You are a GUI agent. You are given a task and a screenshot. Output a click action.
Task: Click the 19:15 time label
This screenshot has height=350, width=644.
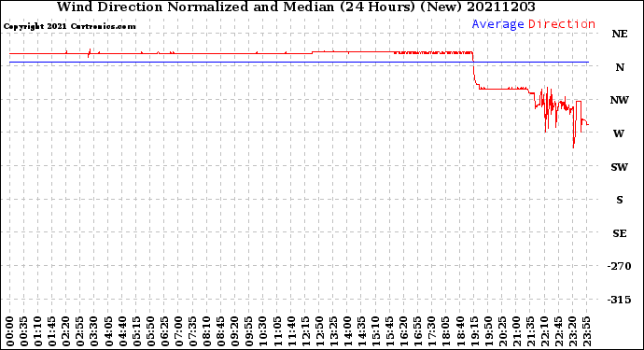(473, 331)
